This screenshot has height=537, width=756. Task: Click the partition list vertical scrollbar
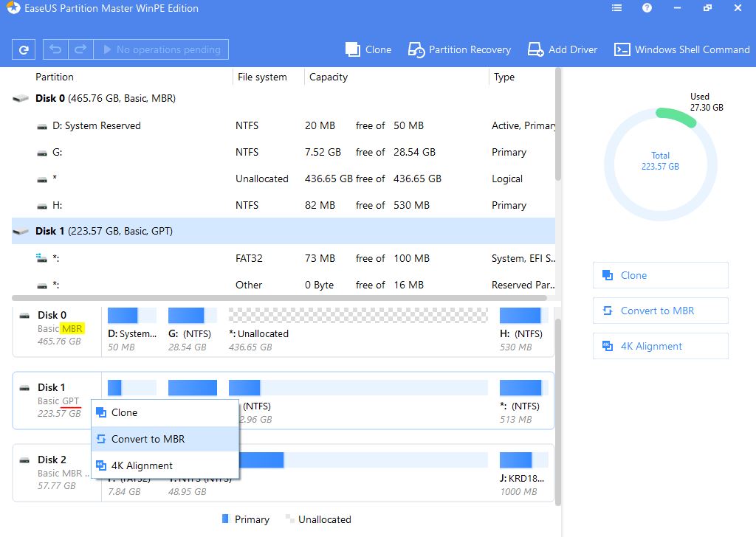click(558, 125)
